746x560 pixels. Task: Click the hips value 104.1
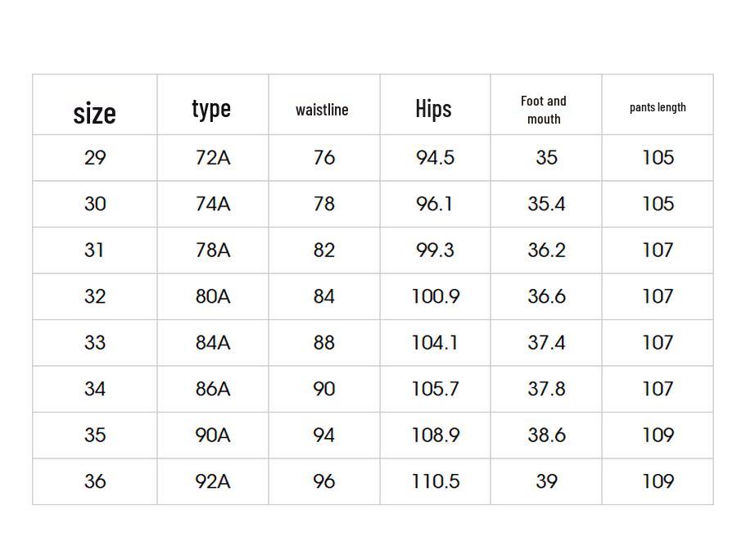click(435, 342)
